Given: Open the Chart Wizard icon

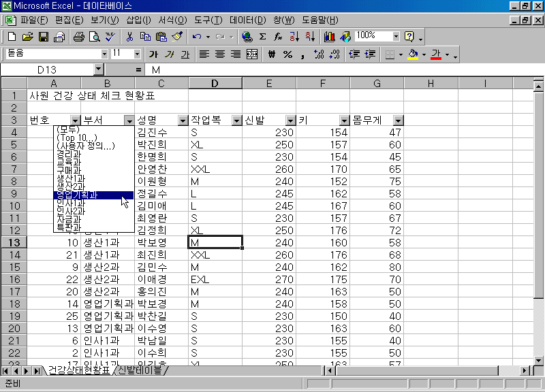Looking at the screenshot, I should click(x=330, y=37).
